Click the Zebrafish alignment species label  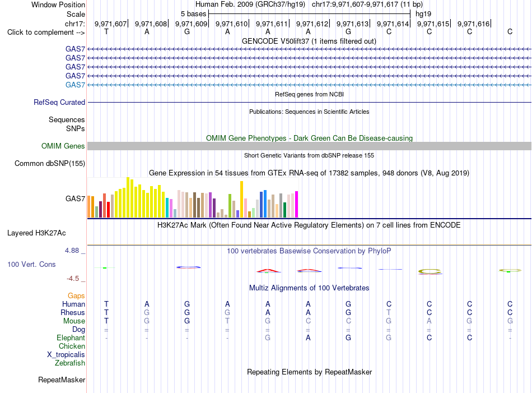(x=70, y=363)
